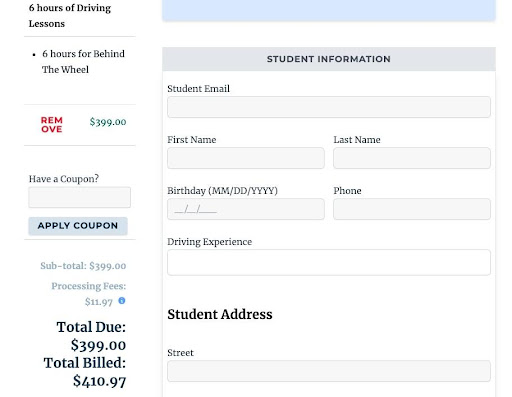The height and width of the screenshot is (397, 512).
Task: Remove the 6 hours driving lessons item
Action: (x=52, y=125)
